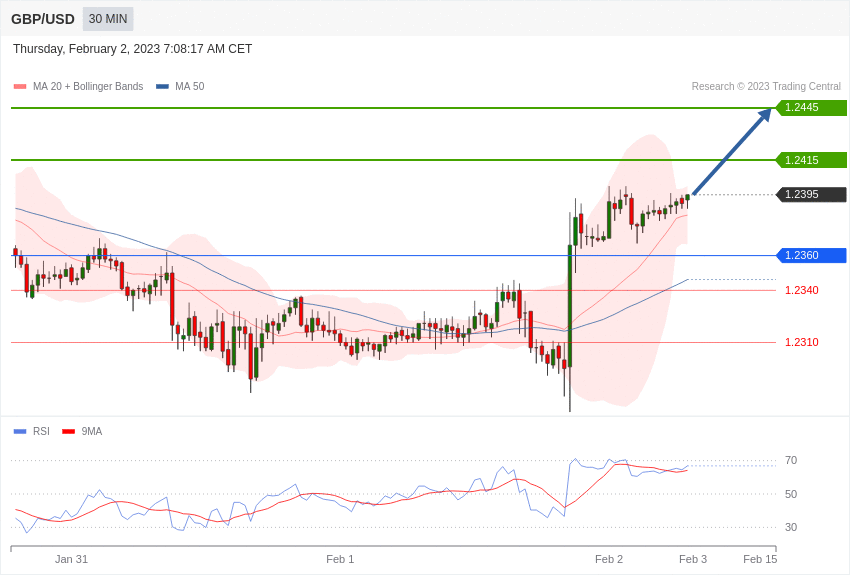Click the red 1.2310 support label
850x576 pixels.
tap(802, 342)
